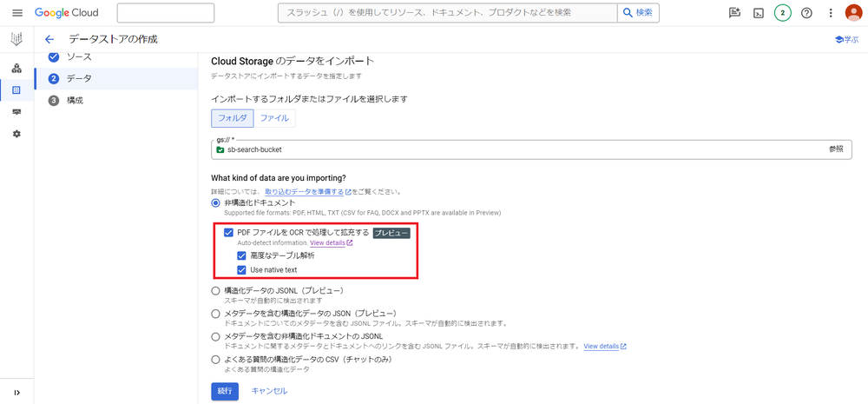868x404 pixels.
Task: Open notifications badge showing 2
Action: (783, 13)
